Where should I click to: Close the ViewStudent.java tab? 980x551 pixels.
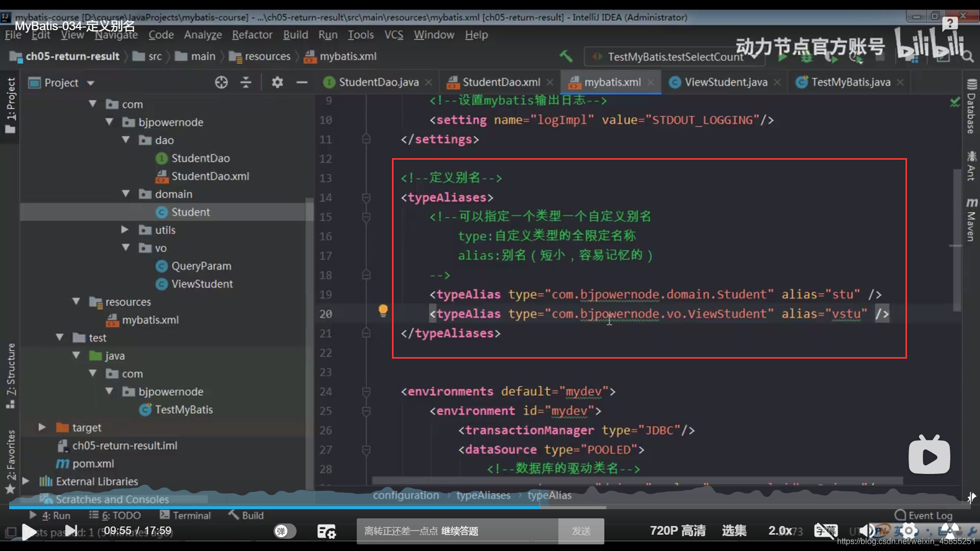777,82
